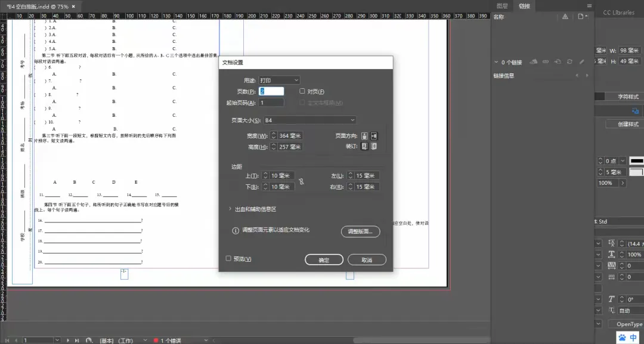Click the height 高度 stepper arrows
This screenshot has width=644, height=344.
click(274, 147)
